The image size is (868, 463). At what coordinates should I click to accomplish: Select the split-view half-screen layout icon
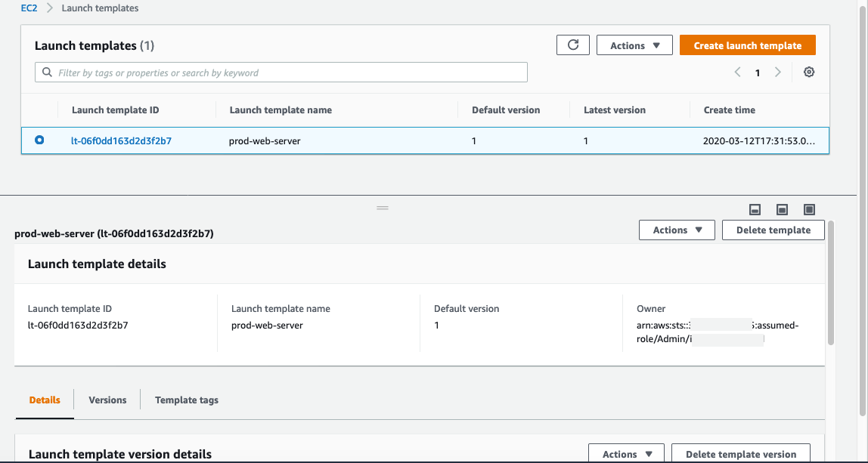click(782, 209)
